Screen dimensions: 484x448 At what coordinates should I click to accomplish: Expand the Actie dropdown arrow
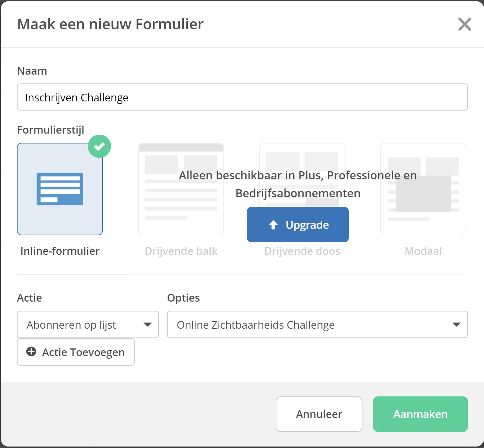[x=148, y=325]
